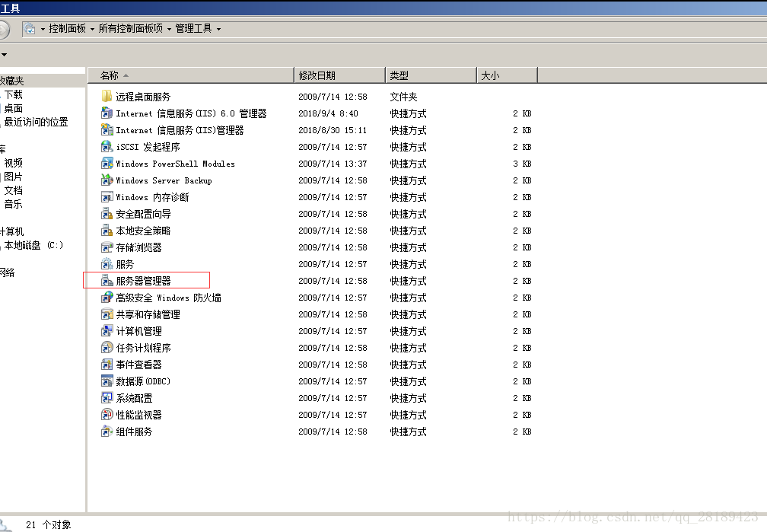Click 所有控制面板项 in the breadcrumb

(131, 28)
